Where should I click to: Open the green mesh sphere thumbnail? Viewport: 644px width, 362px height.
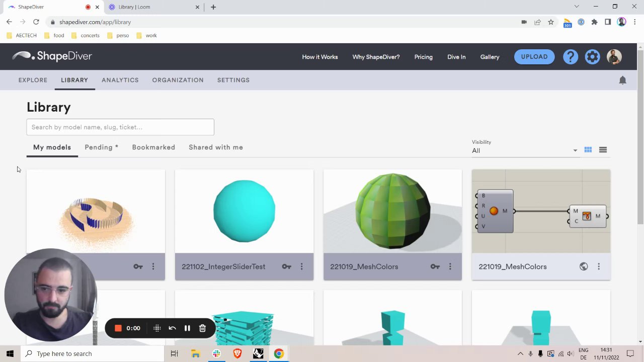pyautogui.click(x=392, y=211)
